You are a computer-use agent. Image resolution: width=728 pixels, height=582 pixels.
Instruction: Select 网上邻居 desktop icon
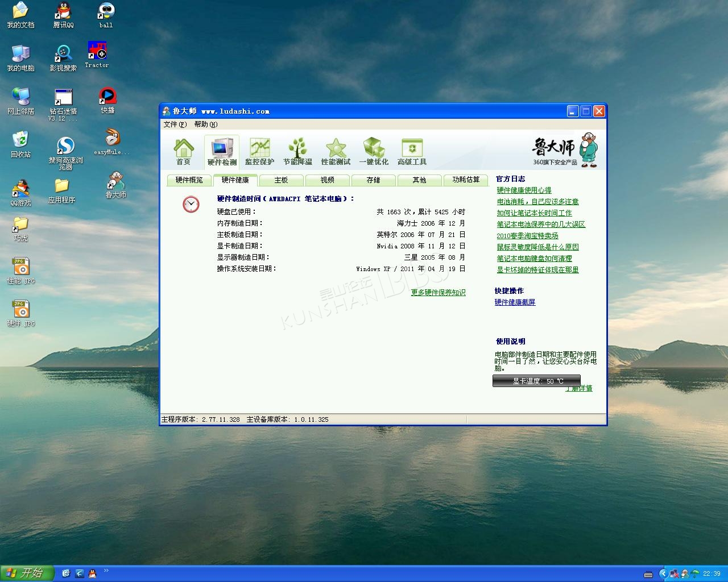pos(20,101)
